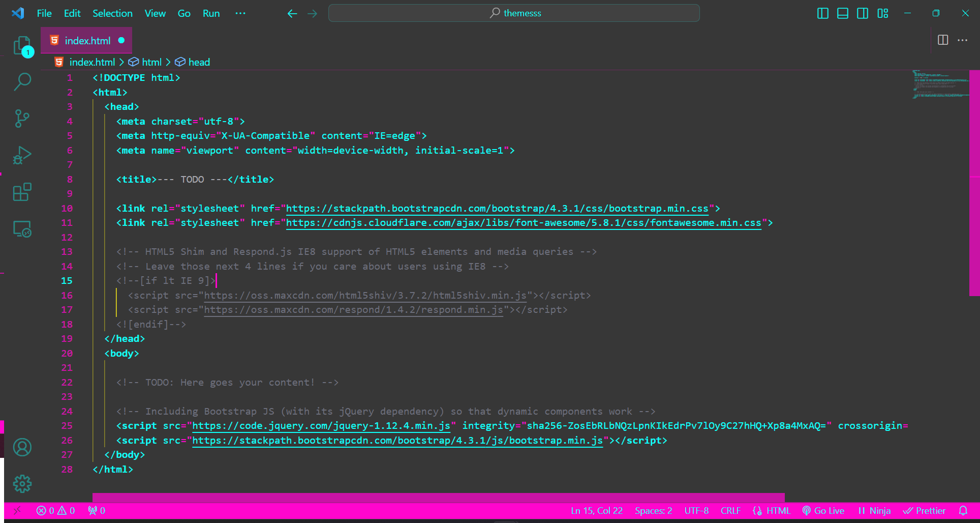Open the Explorer view in activity bar
The height and width of the screenshot is (523, 980).
click(22, 46)
